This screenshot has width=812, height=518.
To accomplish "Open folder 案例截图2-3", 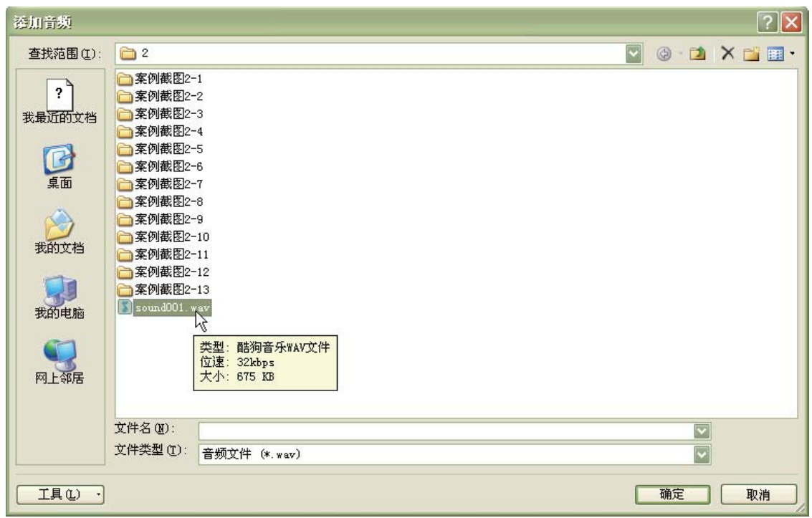I will point(160,114).
